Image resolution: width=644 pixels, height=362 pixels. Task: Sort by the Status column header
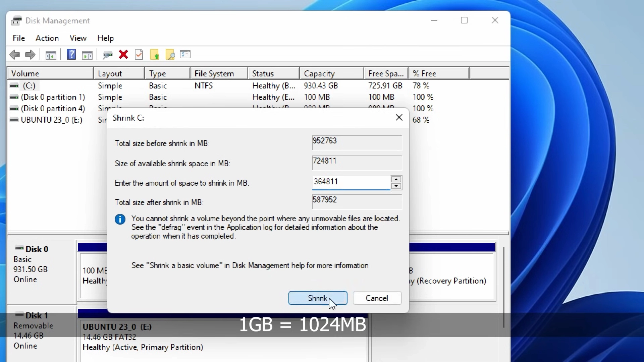[x=274, y=73]
